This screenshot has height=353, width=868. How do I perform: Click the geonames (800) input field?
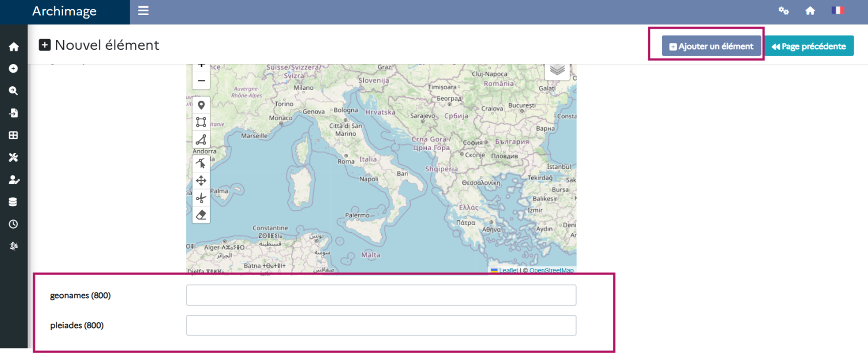pos(381,295)
